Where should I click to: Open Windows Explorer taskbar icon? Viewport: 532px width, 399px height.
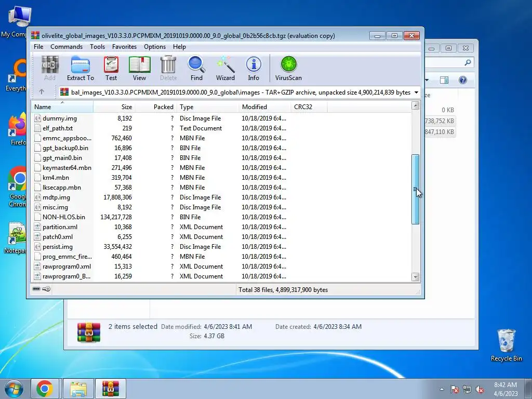coord(78,389)
